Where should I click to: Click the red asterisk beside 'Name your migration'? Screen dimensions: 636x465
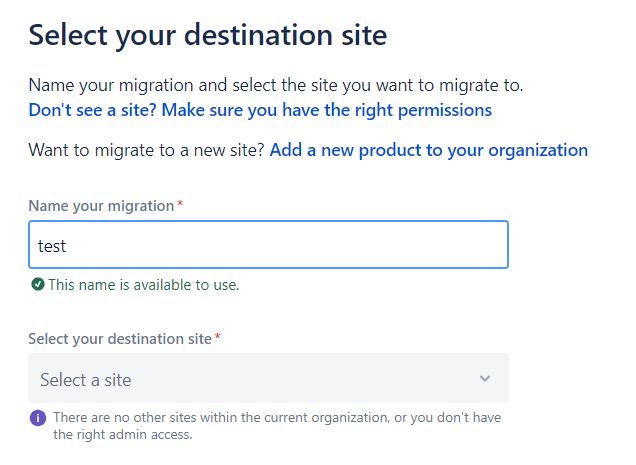click(180, 205)
